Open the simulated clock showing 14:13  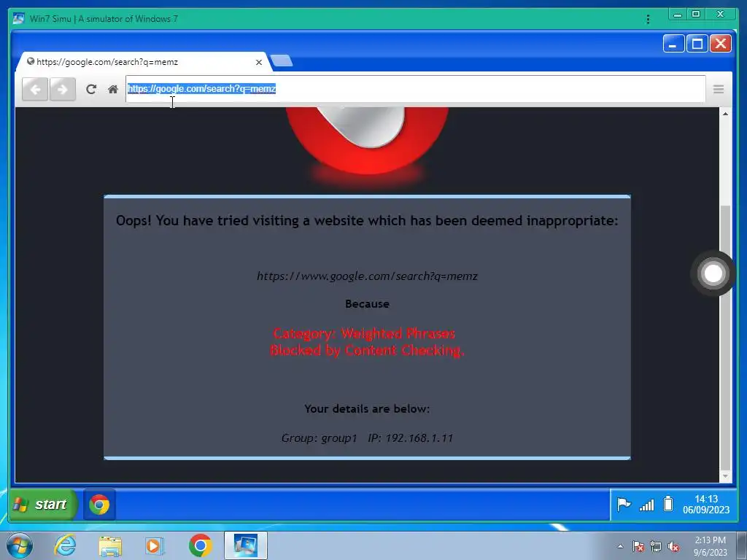(706, 505)
